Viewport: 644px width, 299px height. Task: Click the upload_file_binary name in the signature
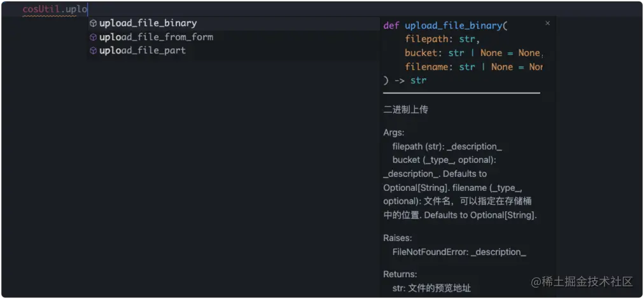[454, 26]
